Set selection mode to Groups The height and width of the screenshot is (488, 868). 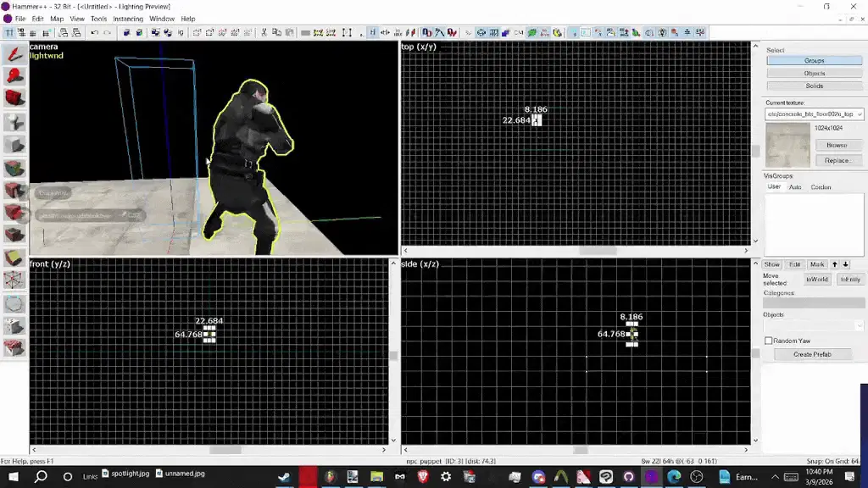[x=815, y=60]
